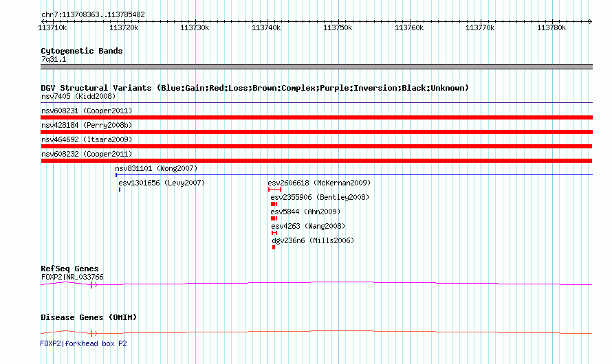Image resolution: width=612 pixels, height=364 pixels.
Task: Click the 113730k ruler tick label
Action: click(x=195, y=27)
